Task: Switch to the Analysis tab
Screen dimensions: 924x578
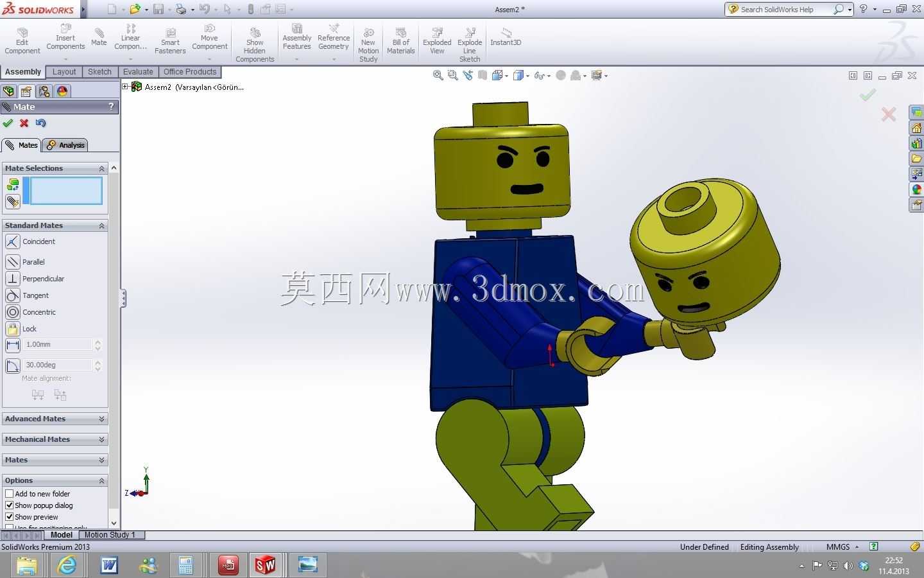Action: pyautogui.click(x=65, y=145)
